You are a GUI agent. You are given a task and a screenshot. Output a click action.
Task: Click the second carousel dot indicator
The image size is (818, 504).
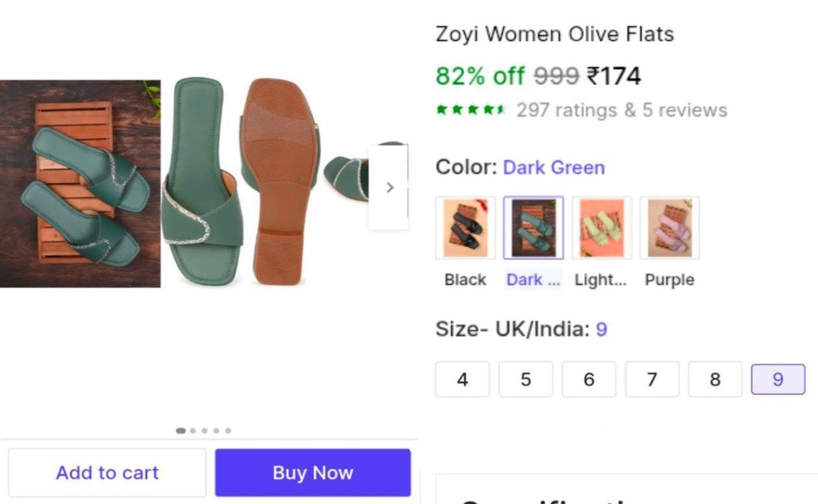[193, 430]
